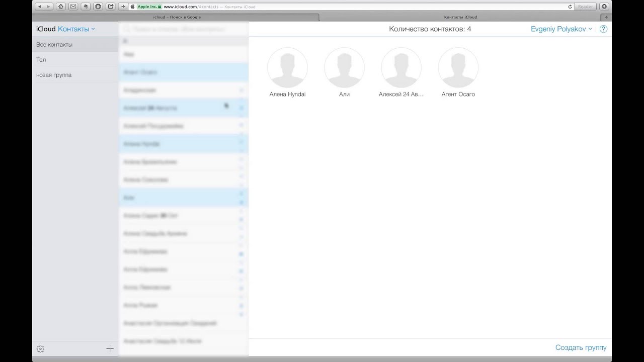644x362 pixels.
Task: Click the mail envelope toolbar icon
Action: (73, 7)
